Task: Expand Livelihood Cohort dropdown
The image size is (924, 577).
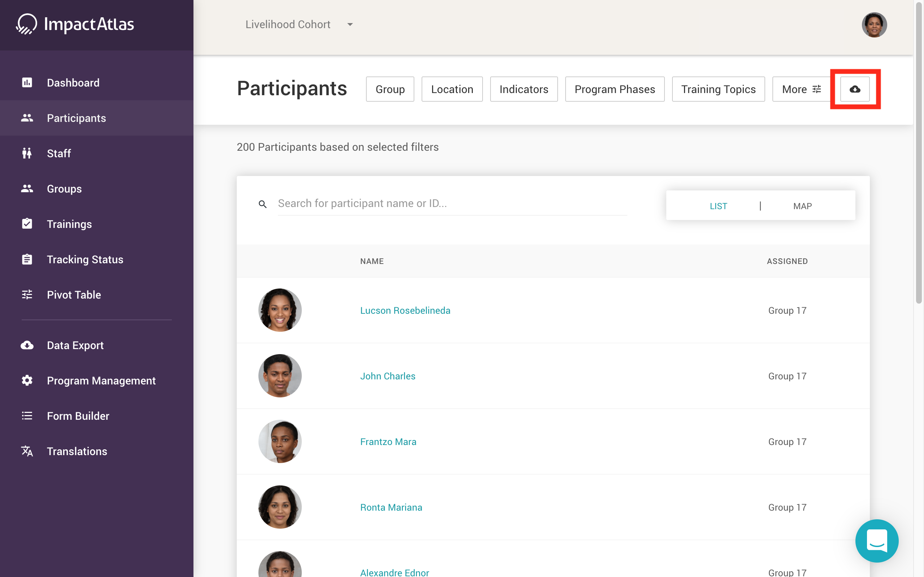Action: (x=299, y=25)
